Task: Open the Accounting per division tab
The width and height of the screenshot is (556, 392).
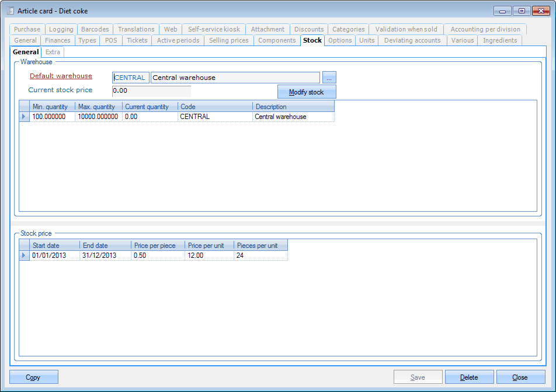Action: (485, 29)
